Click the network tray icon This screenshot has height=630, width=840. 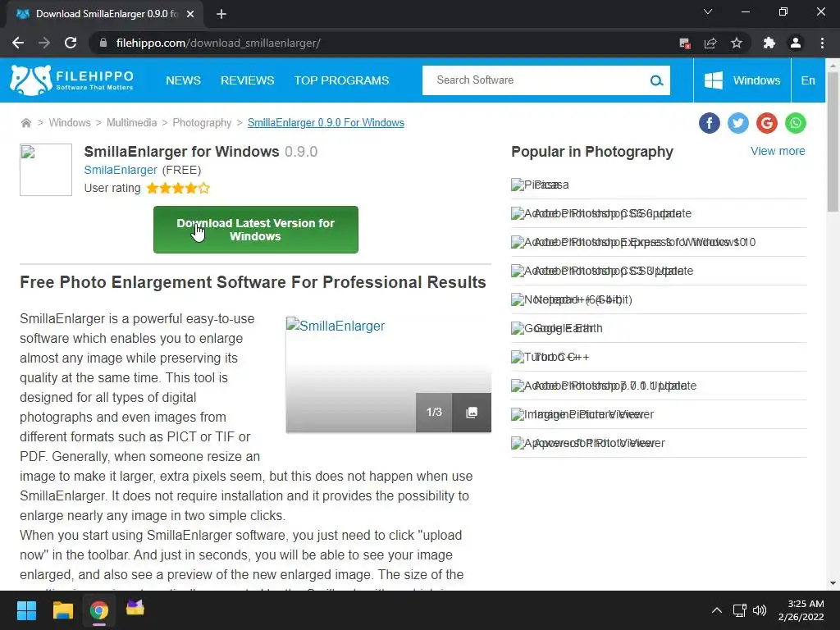coord(740,610)
